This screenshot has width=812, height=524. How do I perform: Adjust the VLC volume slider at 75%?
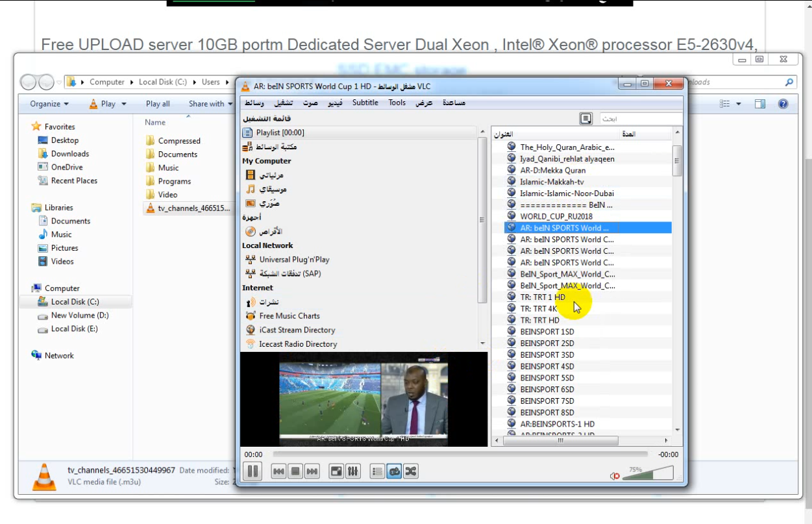pos(648,473)
